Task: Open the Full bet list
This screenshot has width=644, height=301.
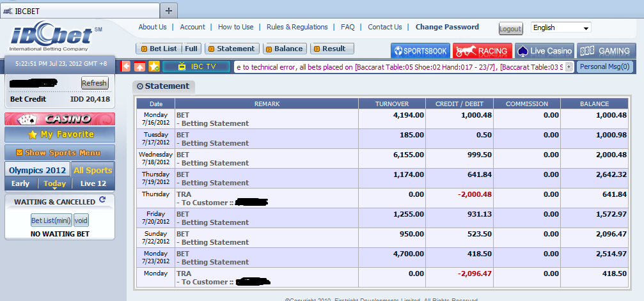Action: point(191,49)
